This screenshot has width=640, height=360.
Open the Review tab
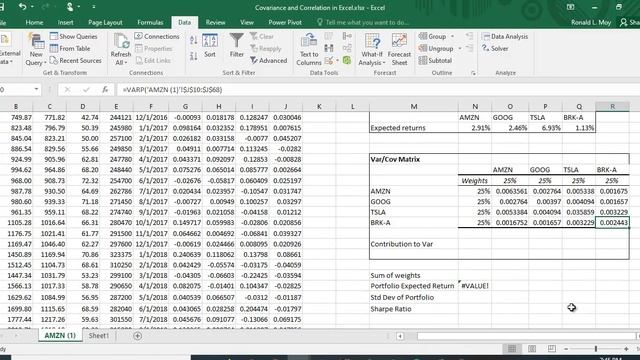[x=216, y=22]
